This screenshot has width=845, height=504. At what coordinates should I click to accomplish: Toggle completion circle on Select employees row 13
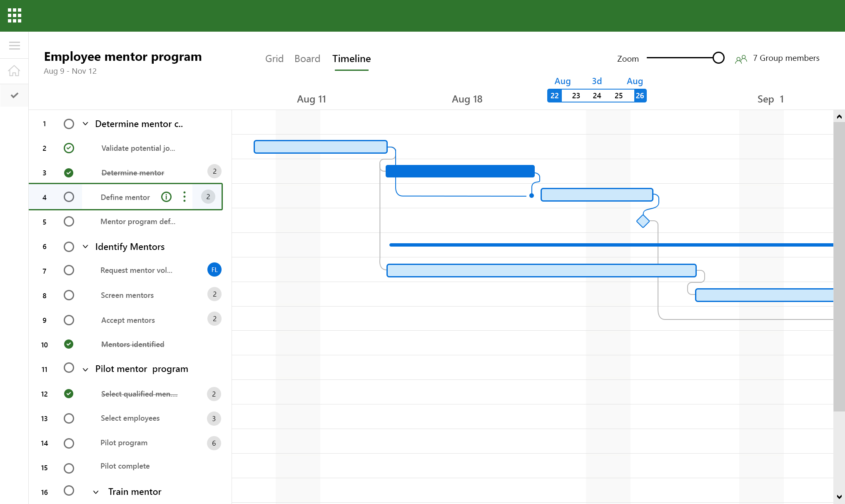[69, 418]
